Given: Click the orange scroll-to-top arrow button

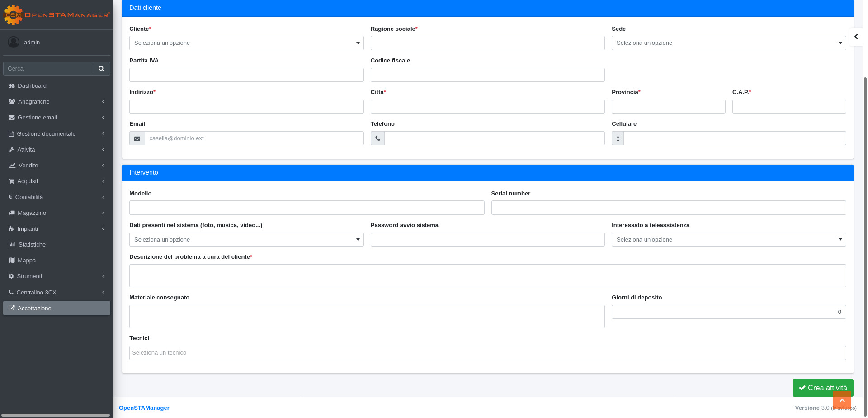Looking at the screenshot, I should point(842,400).
